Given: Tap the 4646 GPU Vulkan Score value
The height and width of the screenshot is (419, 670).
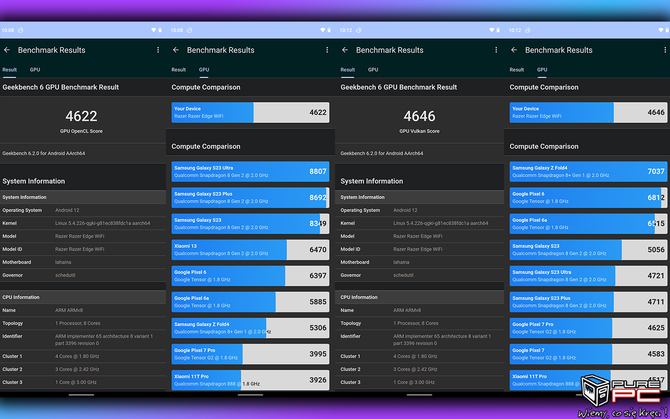Looking at the screenshot, I should click(419, 116).
